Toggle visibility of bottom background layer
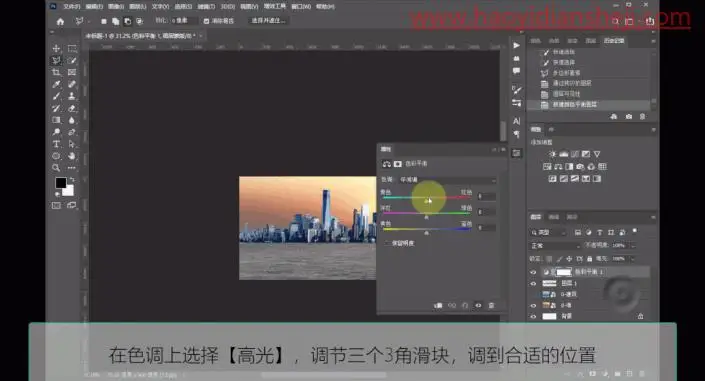Screen dimensions: 705x381 click(x=533, y=317)
